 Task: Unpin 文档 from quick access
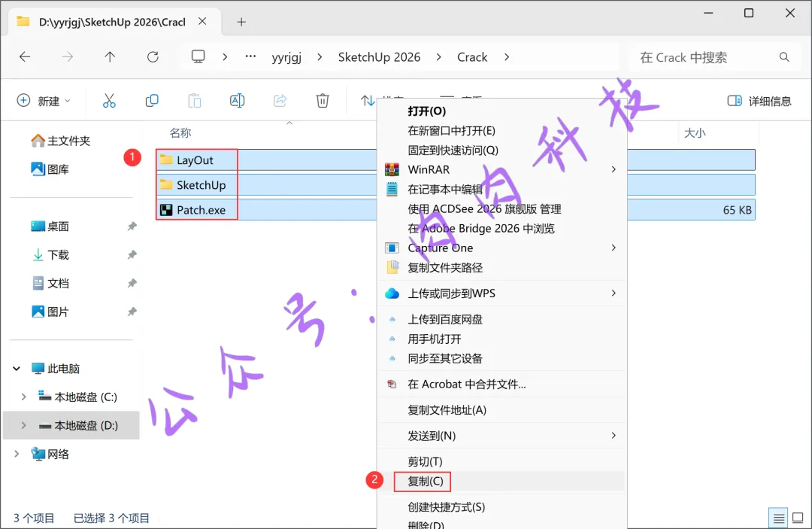pos(132,283)
